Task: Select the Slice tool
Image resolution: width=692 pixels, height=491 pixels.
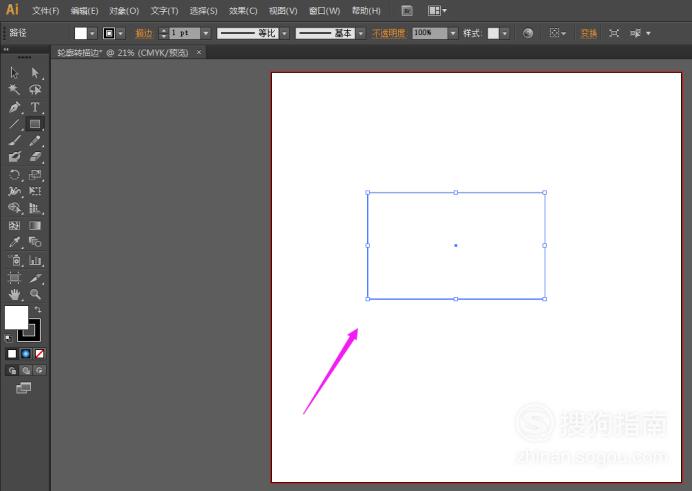Action: click(x=35, y=278)
